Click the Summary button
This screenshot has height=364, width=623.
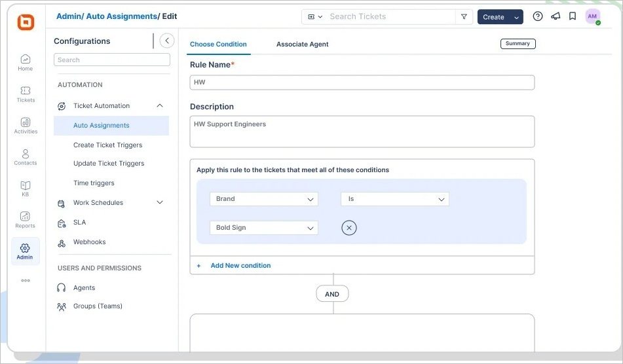point(518,44)
